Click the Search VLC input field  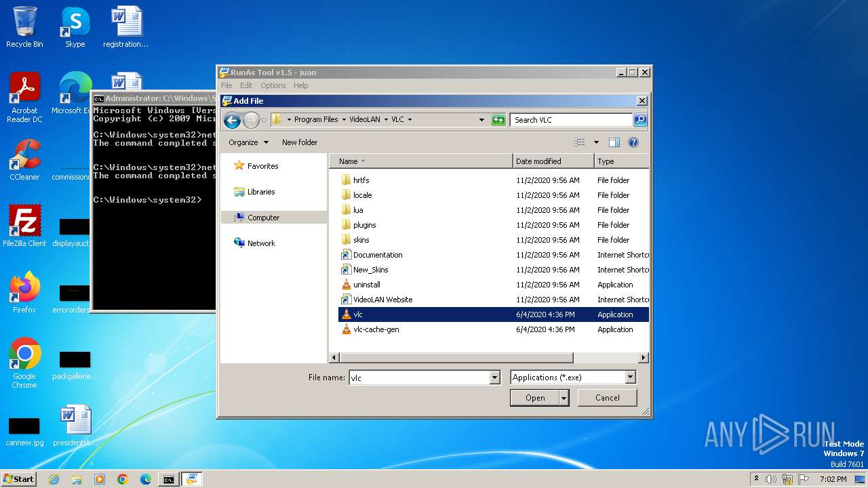pos(571,120)
